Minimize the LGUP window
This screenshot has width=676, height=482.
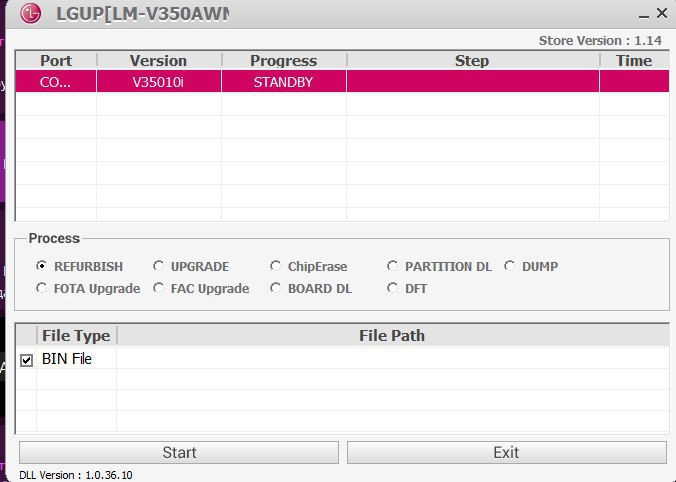(x=644, y=15)
